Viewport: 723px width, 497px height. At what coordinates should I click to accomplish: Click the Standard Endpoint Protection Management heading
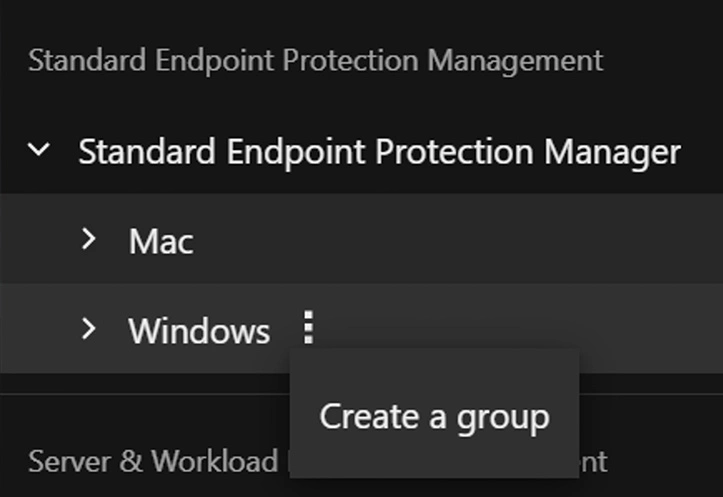(x=315, y=61)
